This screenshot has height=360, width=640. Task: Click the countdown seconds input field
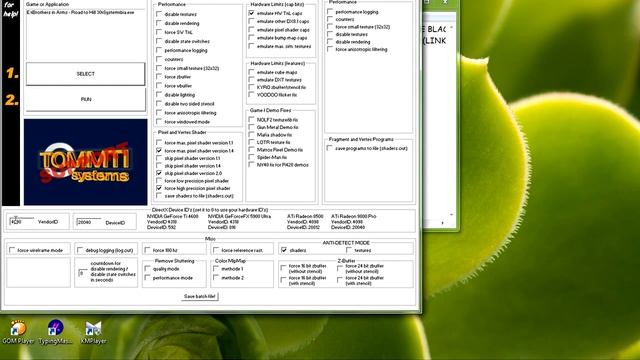click(x=83, y=273)
